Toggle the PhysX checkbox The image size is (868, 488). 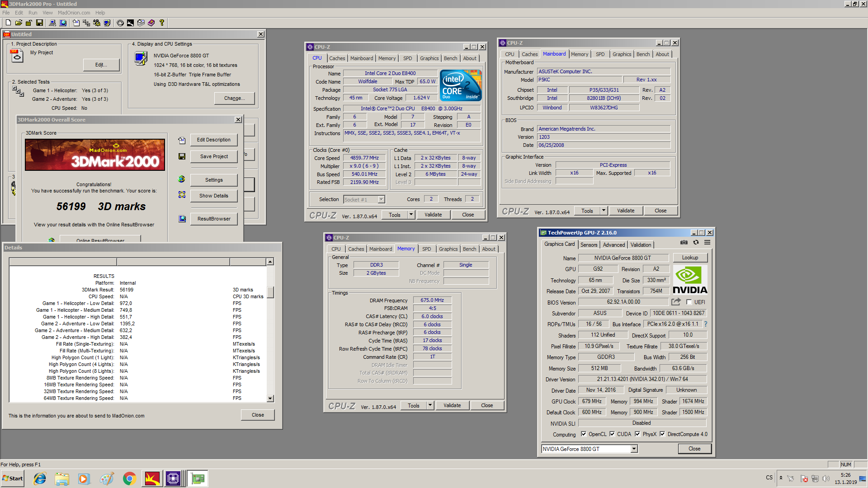coord(637,434)
